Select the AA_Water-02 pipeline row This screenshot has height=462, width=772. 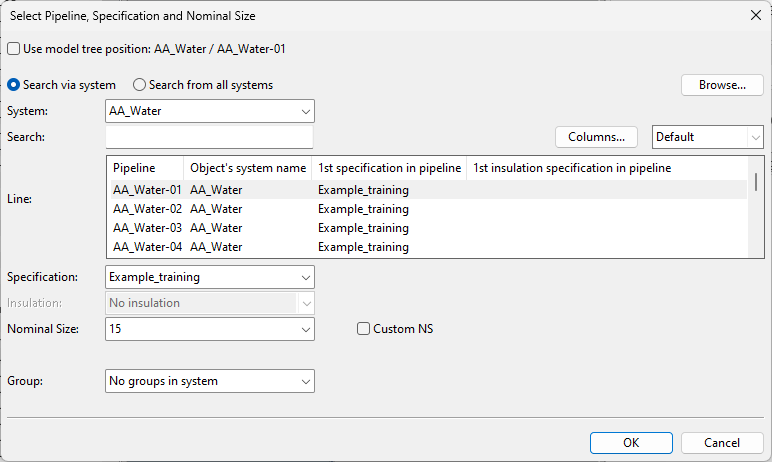pyautogui.click(x=147, y=209)
